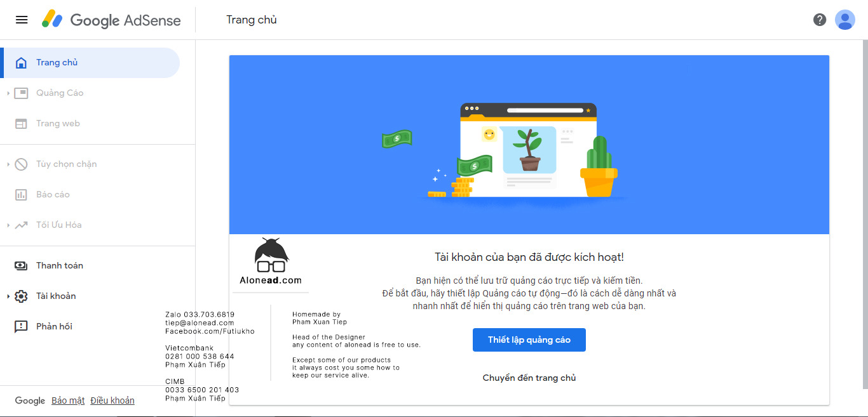Click the Trang chủ page title
The height and width of the screenshot is (417, 868).
(x=252, y=20)
